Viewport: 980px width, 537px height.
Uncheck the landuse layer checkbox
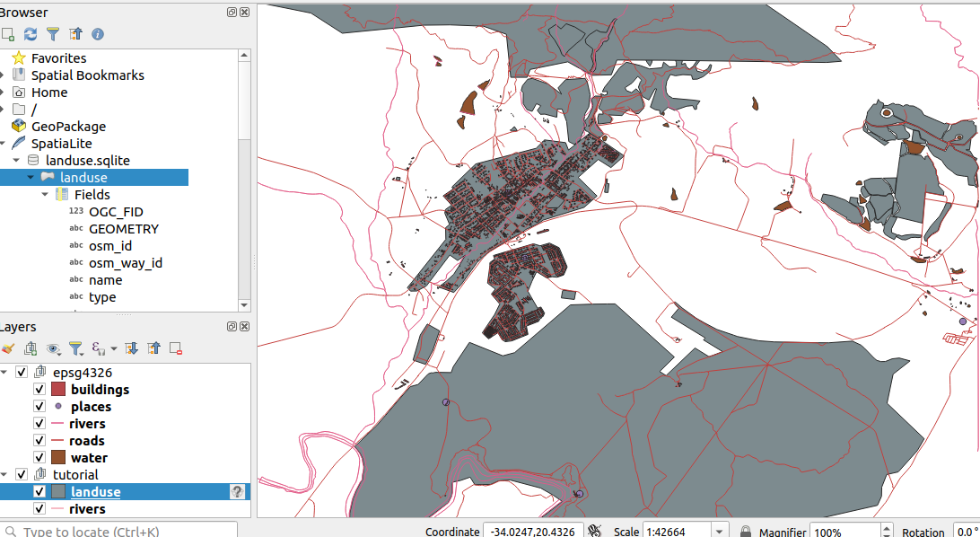pos(39,491)
